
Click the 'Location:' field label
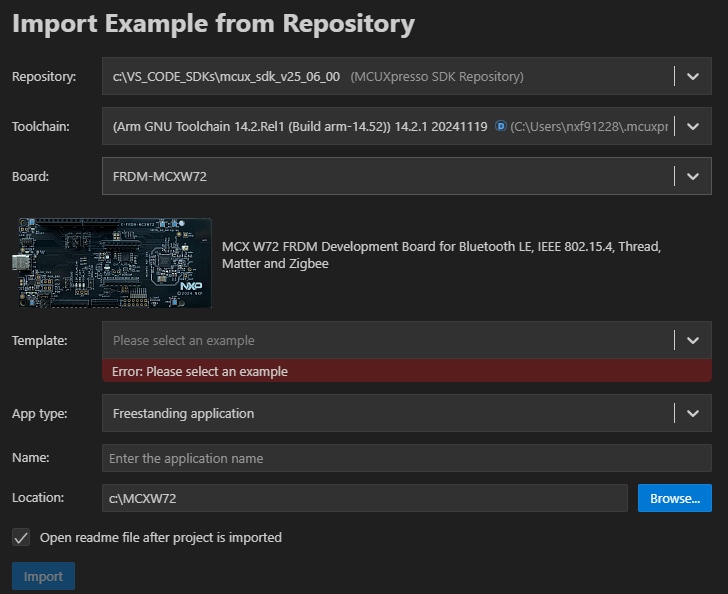coord(38,498)
